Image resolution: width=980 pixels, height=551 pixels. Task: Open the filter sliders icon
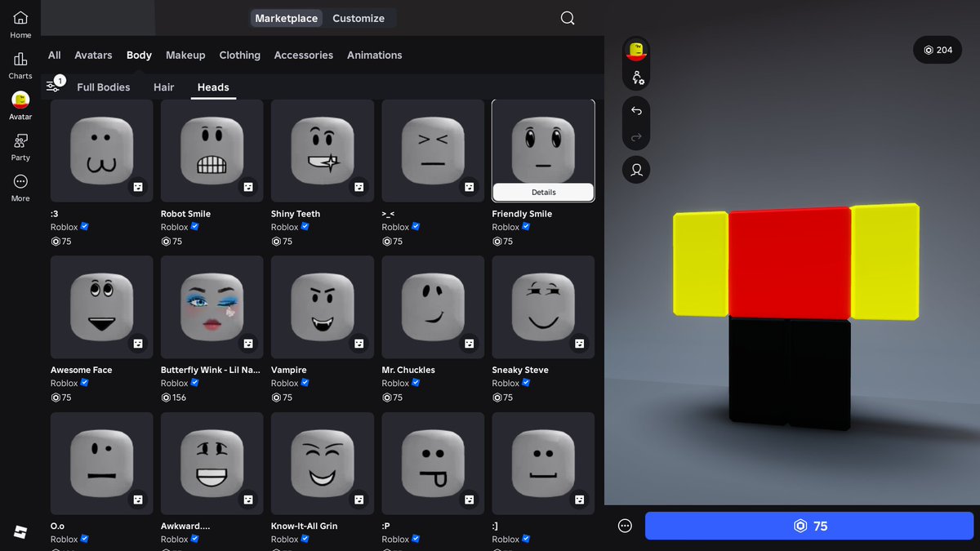click(x=53, y=87)
